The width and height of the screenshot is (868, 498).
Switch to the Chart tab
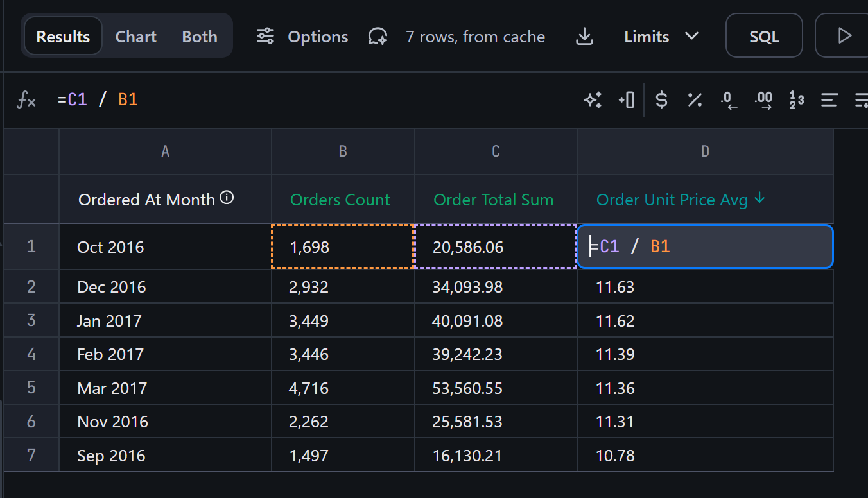pos(135,37)
